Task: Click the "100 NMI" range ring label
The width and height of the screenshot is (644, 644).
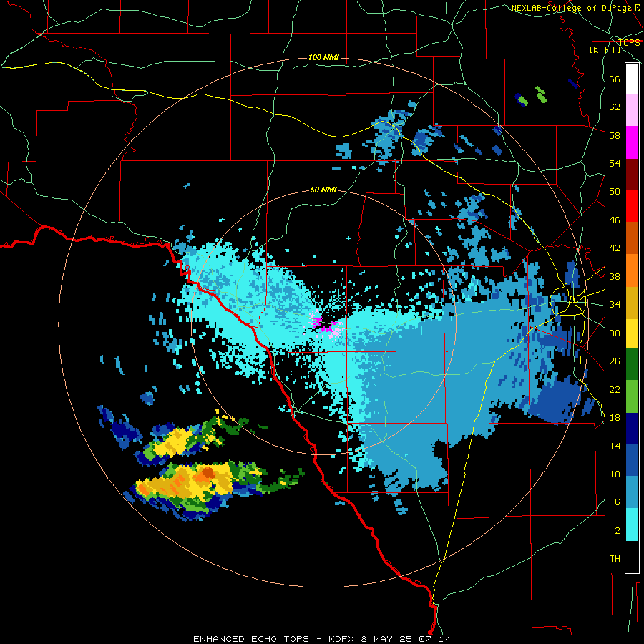Action: point(323,57)
